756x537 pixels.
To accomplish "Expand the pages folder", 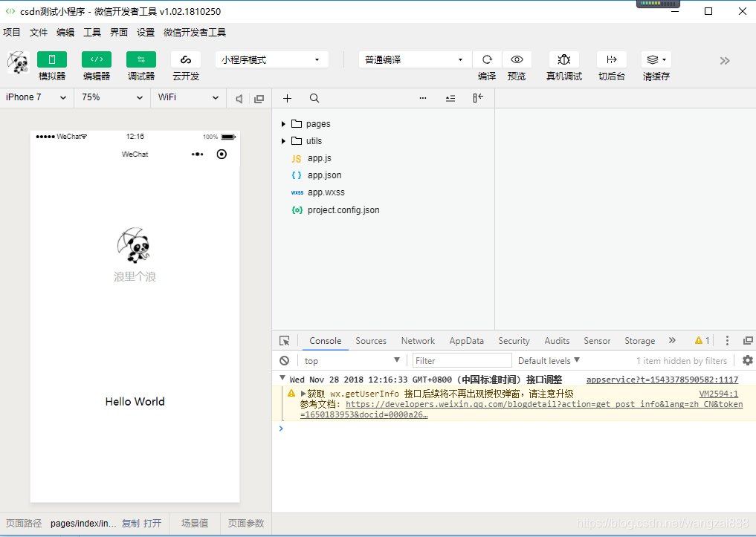I will (283, 124).
